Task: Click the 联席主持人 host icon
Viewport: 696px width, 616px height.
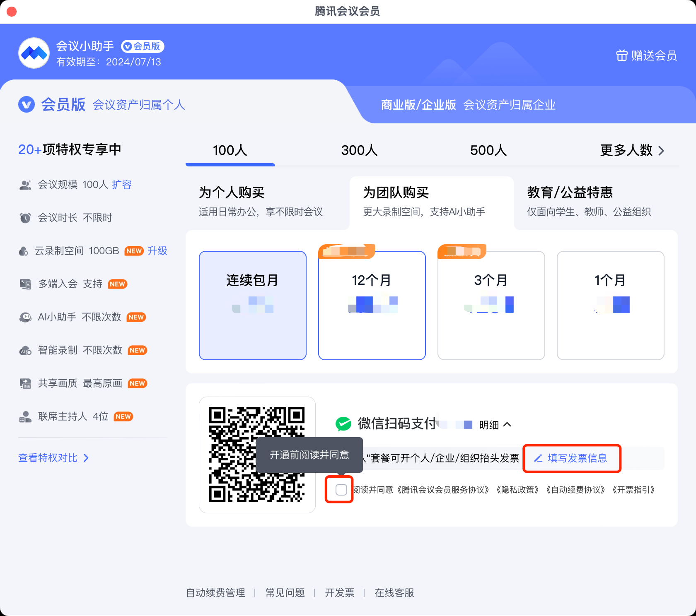Action: 25,416
